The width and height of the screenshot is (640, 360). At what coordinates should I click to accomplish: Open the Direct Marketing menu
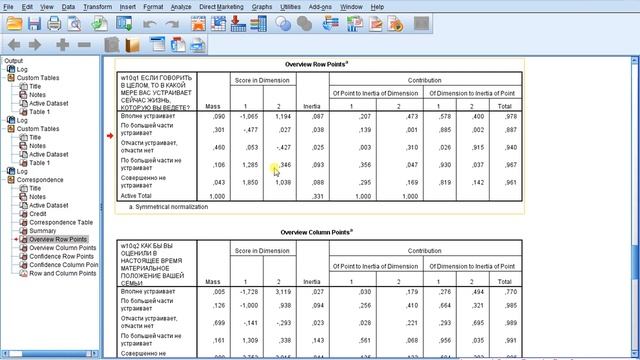(x=221, y=7)
